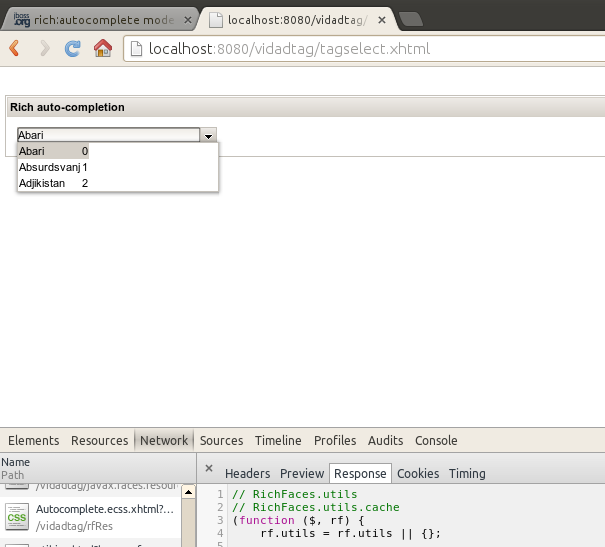Click the browser forward arrow

click(x=45, y=49)
